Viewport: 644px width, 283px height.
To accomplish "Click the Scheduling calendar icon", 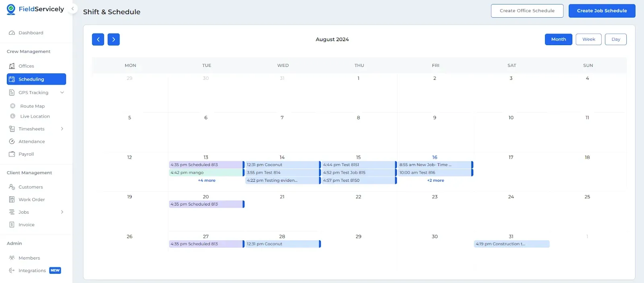I will (12, 79).
